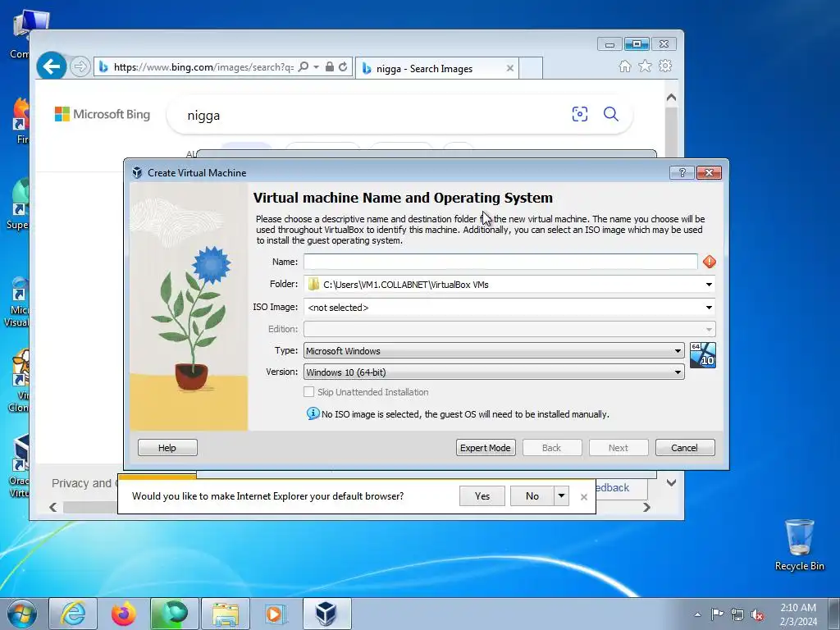
Task: Open Firefox from the taskbar
Action: tap(124, 614)
